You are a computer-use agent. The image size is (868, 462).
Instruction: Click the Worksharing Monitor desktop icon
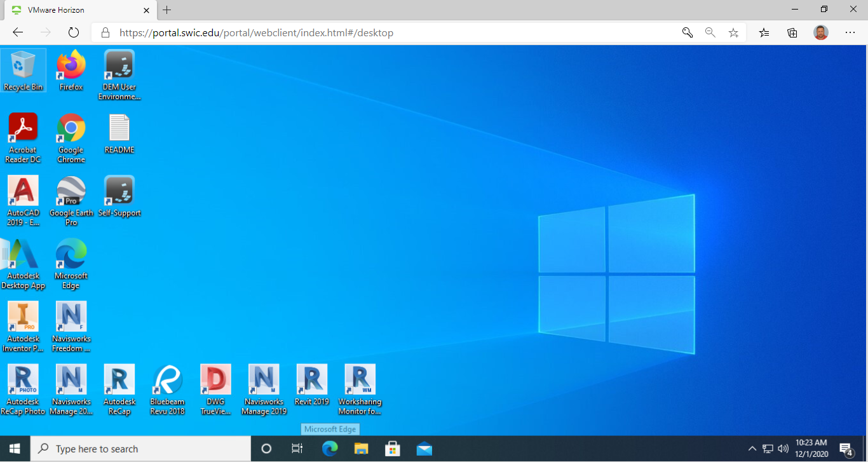360,380
